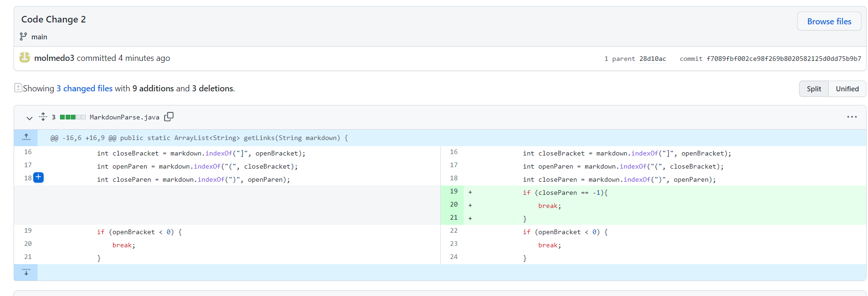868x296 pixels.
Task: Add a comment with the blue plus icon
Action: point(38,178)
